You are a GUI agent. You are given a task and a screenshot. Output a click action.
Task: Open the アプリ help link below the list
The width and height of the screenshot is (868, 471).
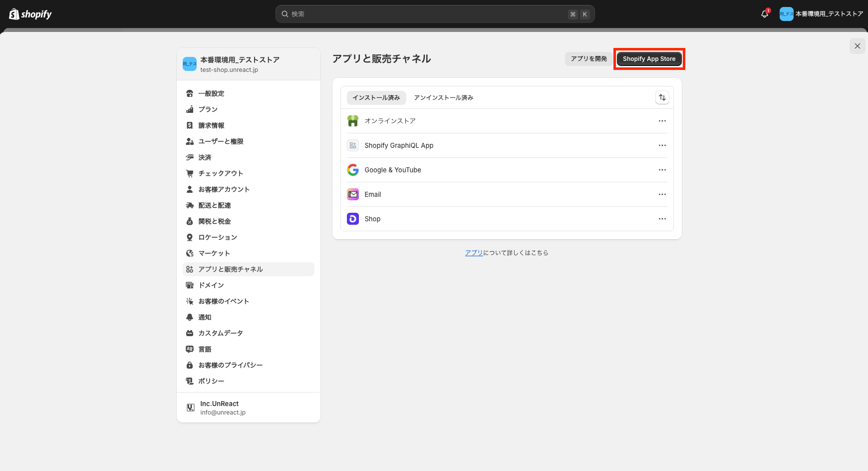tap(473, 252)
